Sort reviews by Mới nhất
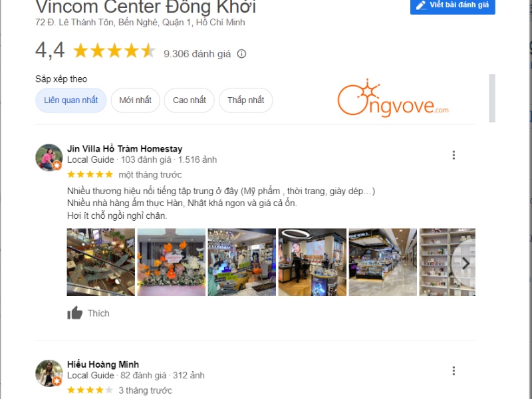The width and height of the screenshot is (532, 399). 136,100
